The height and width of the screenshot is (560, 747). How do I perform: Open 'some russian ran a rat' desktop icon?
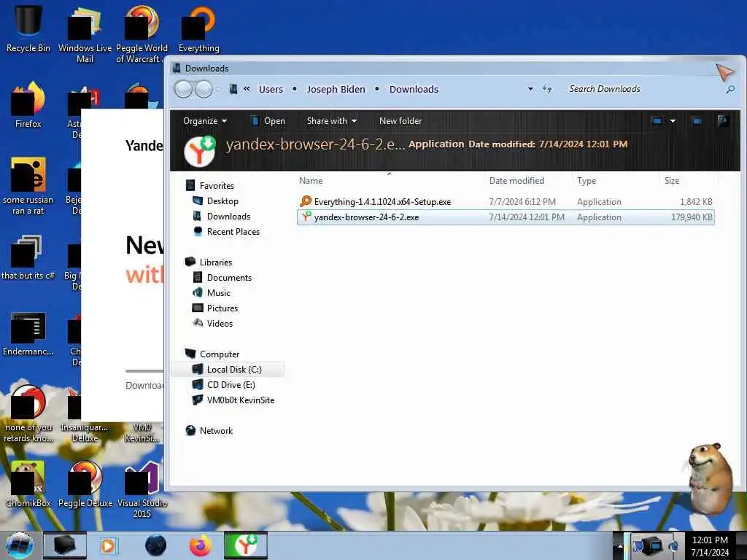(28, 186)
